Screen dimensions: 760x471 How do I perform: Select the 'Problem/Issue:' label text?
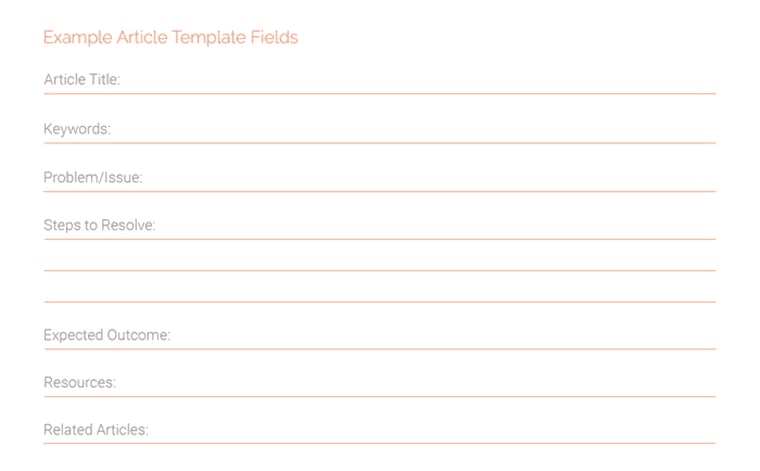click(93, 178)
